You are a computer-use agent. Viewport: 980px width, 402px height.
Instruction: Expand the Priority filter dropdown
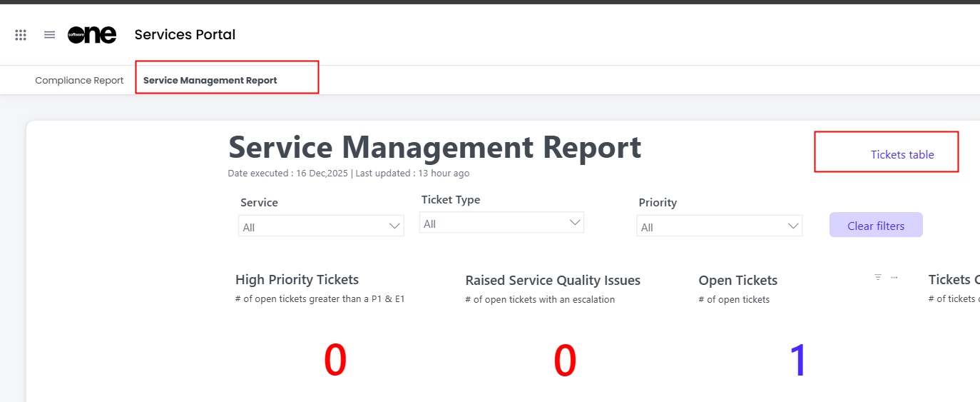click(x=719, y=226)
